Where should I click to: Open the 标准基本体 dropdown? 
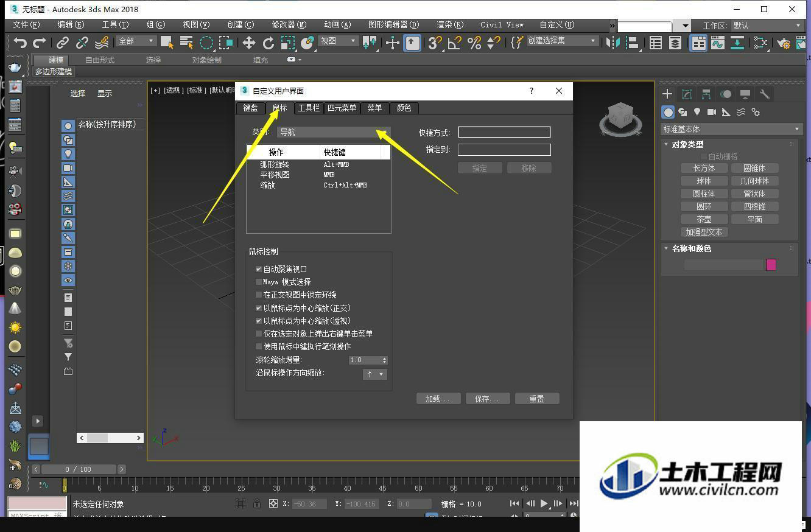731,129
